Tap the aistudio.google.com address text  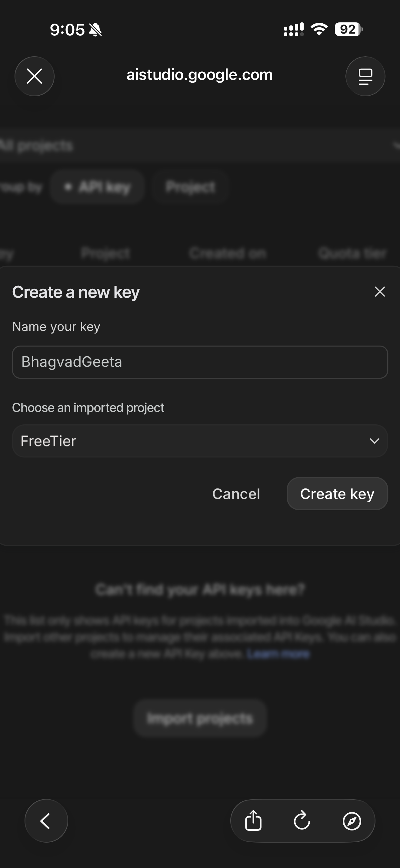[x=200, y=75]
